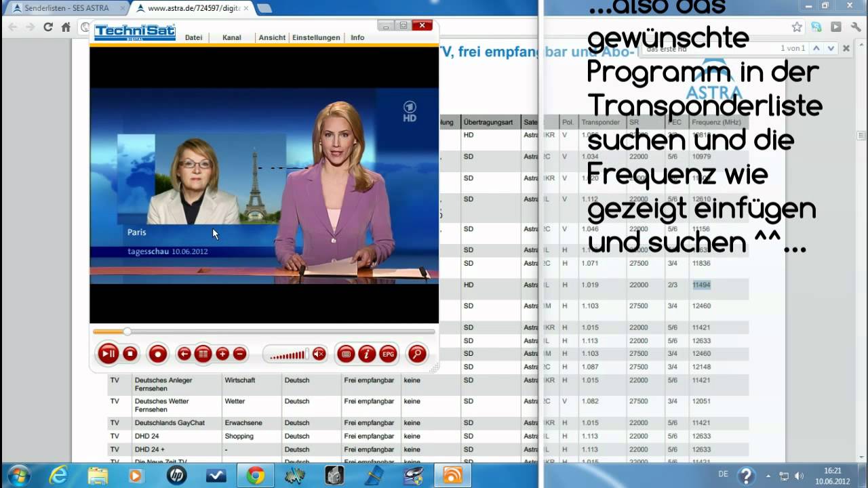
Task: Open the Windows Start menu
Action: [18, 476]
